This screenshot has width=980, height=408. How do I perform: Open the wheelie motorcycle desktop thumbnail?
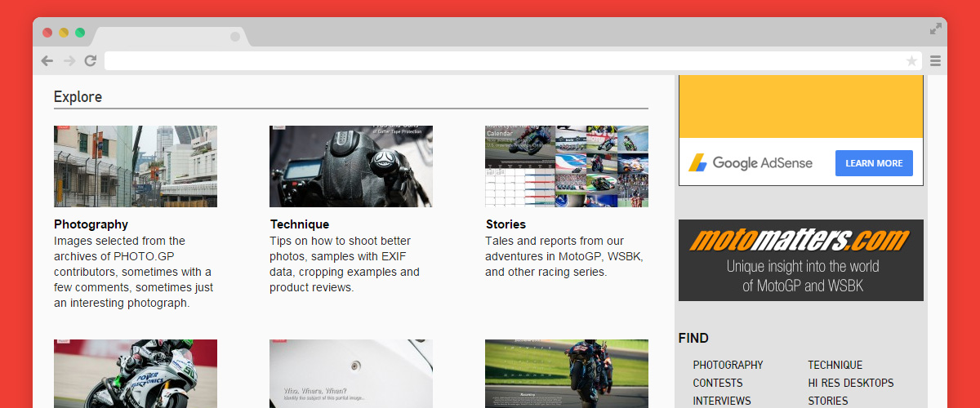(567, 374)
